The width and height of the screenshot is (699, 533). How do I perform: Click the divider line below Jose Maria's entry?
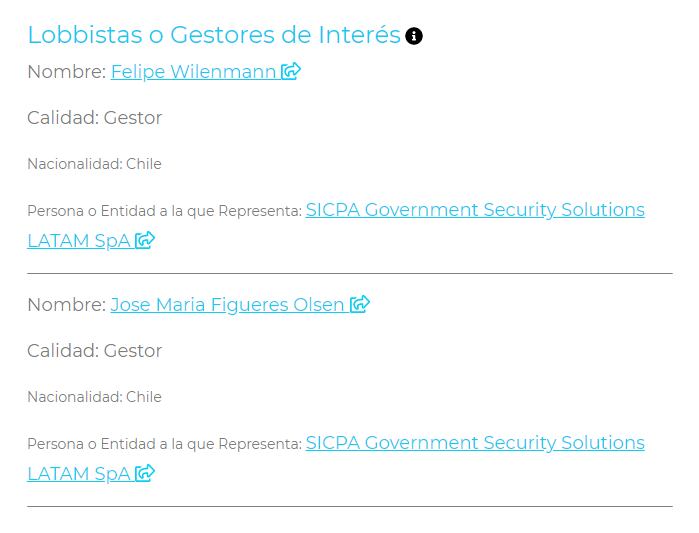[x=349, y=506]
